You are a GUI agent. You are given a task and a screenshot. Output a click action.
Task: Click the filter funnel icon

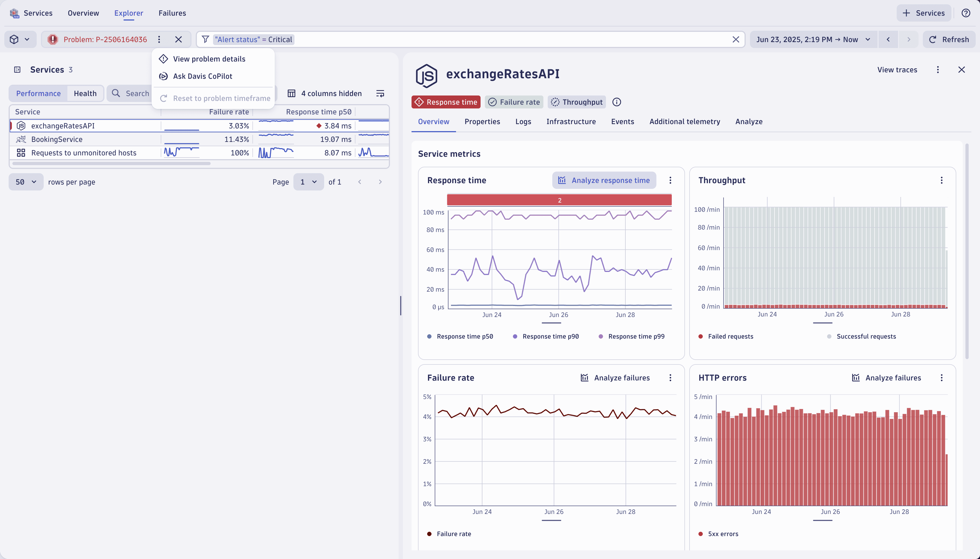coord(205,39)
